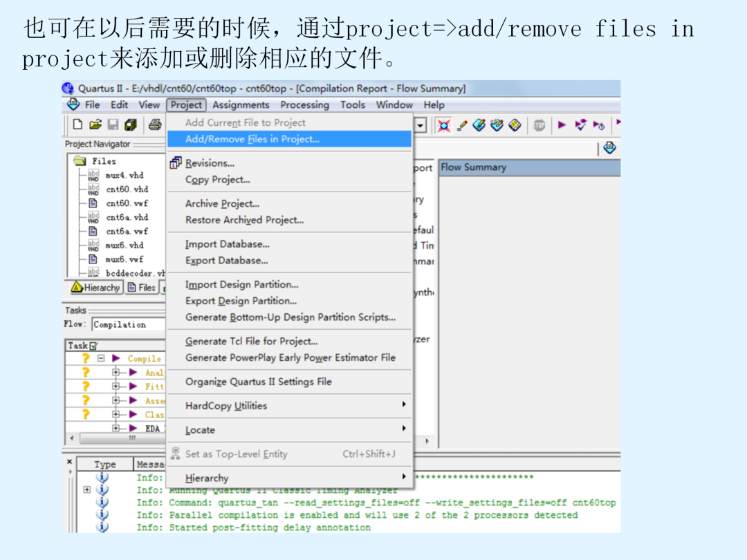Open the HardCopy Utilities submenu
This screenshot has height=560, width=747.
click(289, 406)
